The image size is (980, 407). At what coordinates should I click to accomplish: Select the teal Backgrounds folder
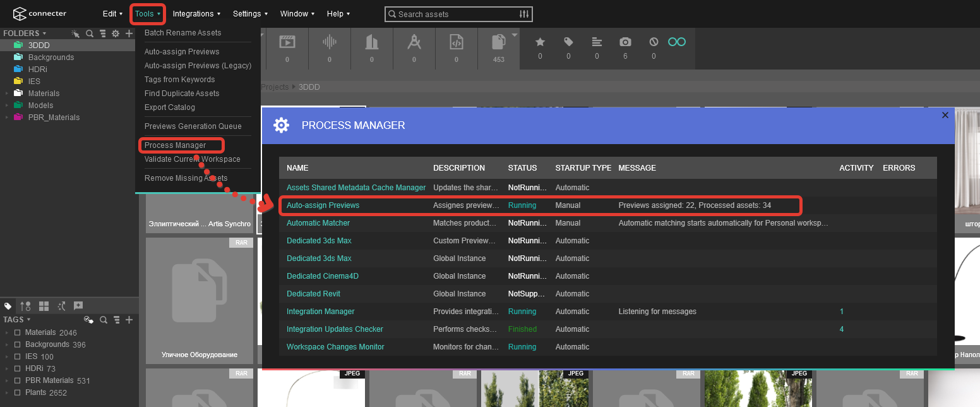click(51, 58)
